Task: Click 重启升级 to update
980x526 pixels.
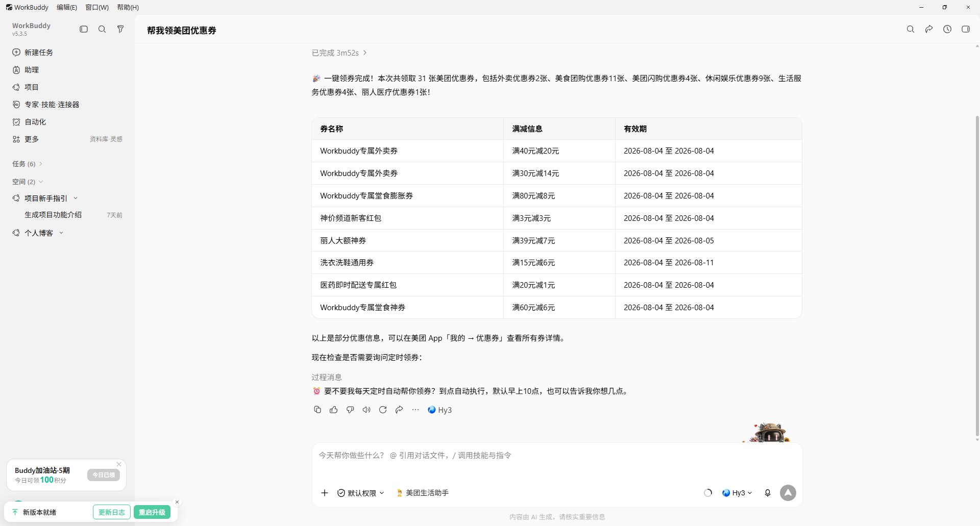Action: [x=152, y=512]
